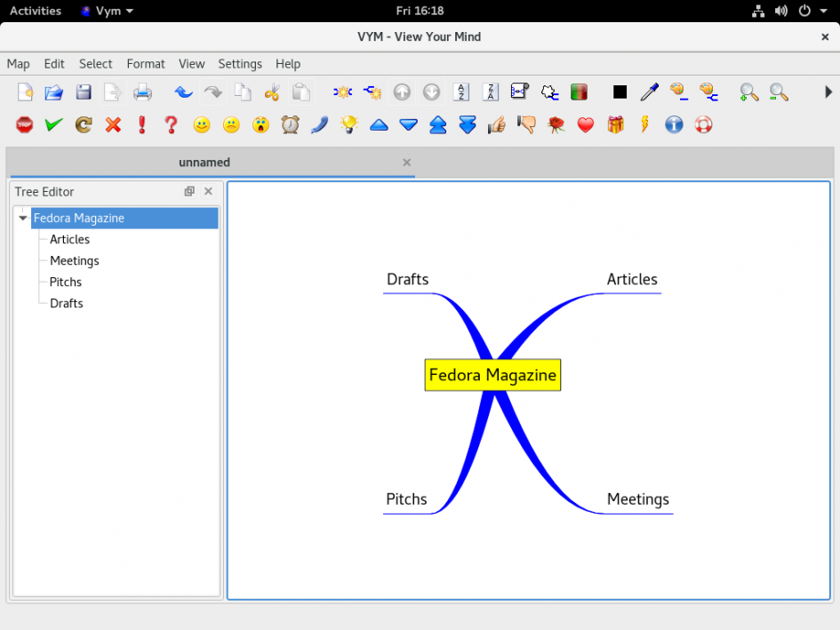This screenshot has width=840, height=630.
Task: Pick the black color swatch in toolbar
Action: coord(620,92)
